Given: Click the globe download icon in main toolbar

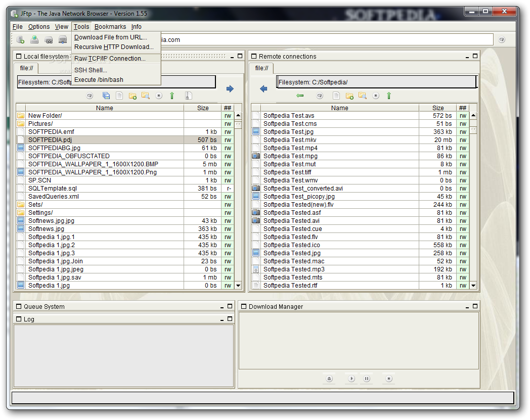Looking at the screenshot, I should pyautogui.click(x=34, y=40).
